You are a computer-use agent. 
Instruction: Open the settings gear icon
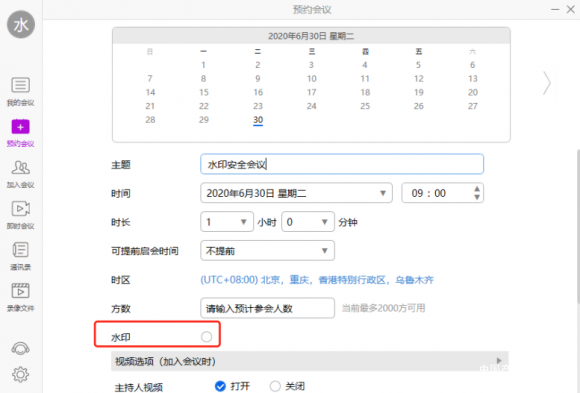pyautogui.click(x=20, y=374)
